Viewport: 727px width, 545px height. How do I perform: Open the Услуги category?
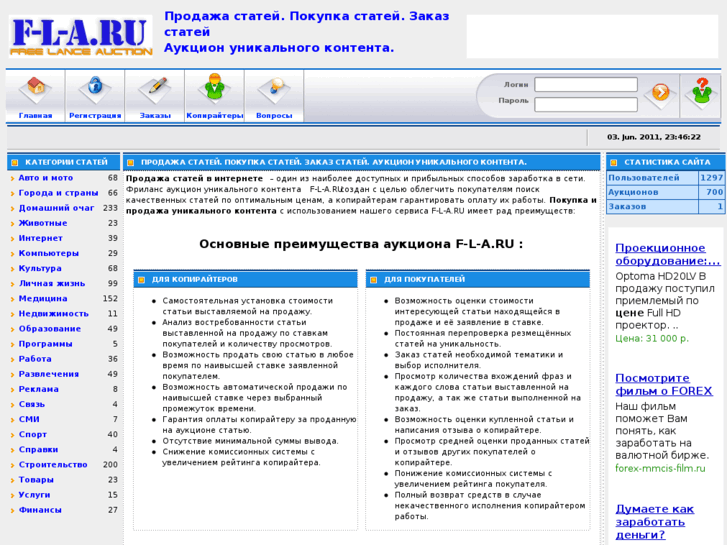click(x=34, y=495)
